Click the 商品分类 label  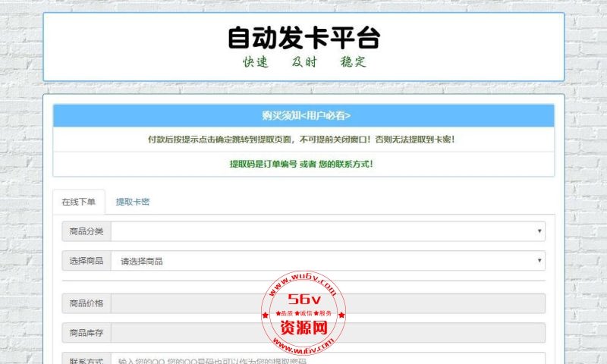86,231
